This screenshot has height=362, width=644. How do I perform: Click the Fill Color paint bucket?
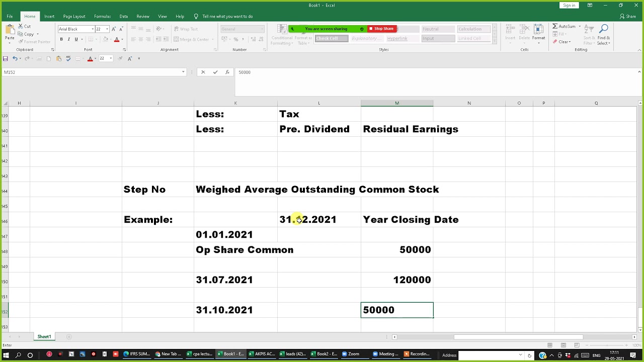pyautogui.click(x=106, y=39)
